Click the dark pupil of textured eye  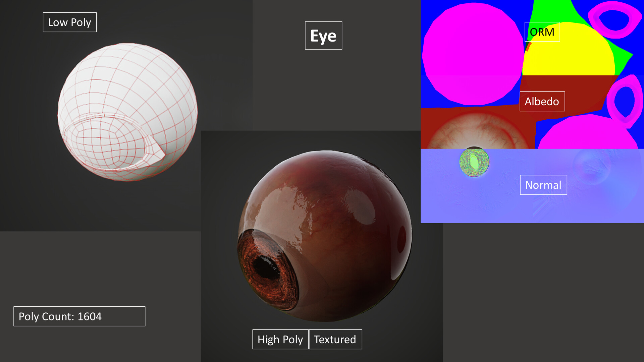267,268
